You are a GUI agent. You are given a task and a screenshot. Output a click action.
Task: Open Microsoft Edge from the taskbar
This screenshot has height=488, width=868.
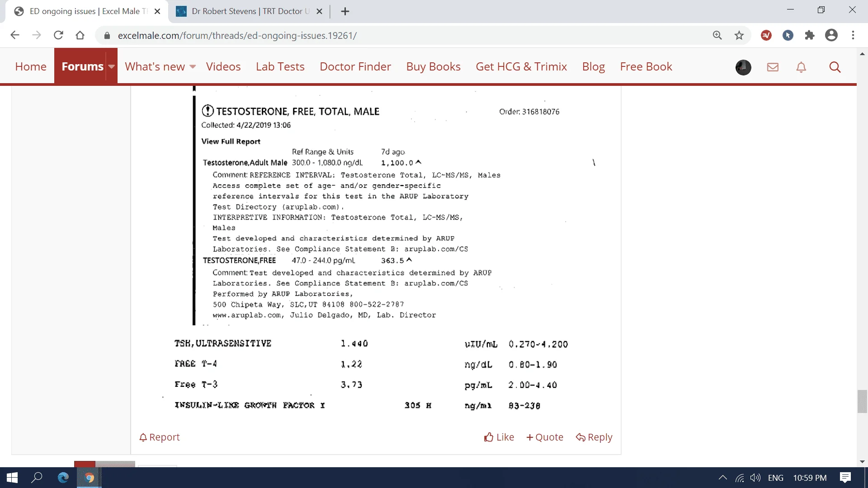click(x=63, y=478)
